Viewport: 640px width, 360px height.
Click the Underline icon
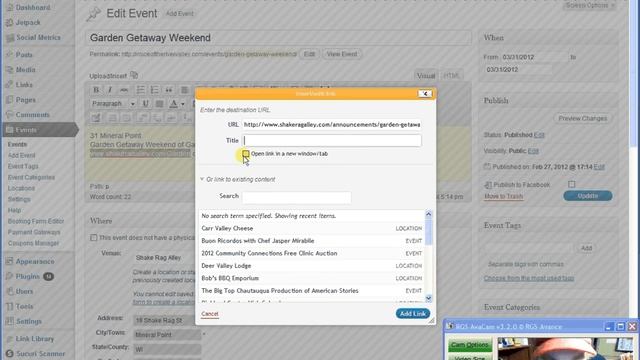tap(145, 104)
